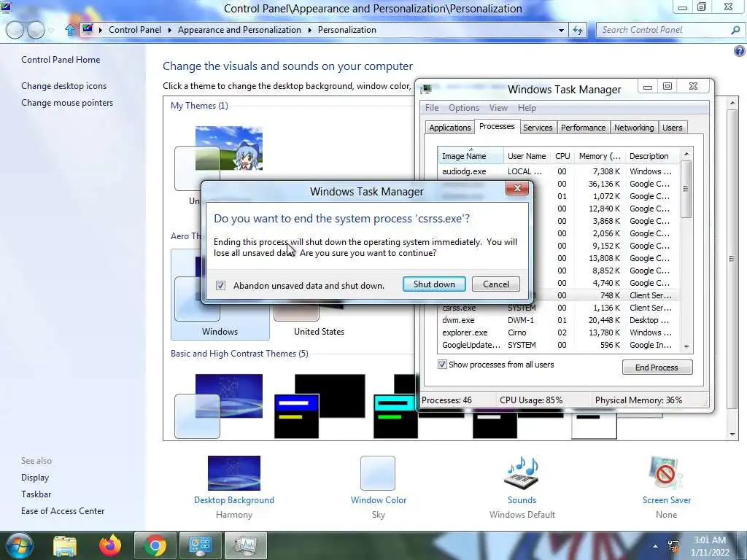Switch to Control Panel taskbar button
Screen dimensions: 747x560
200,545
